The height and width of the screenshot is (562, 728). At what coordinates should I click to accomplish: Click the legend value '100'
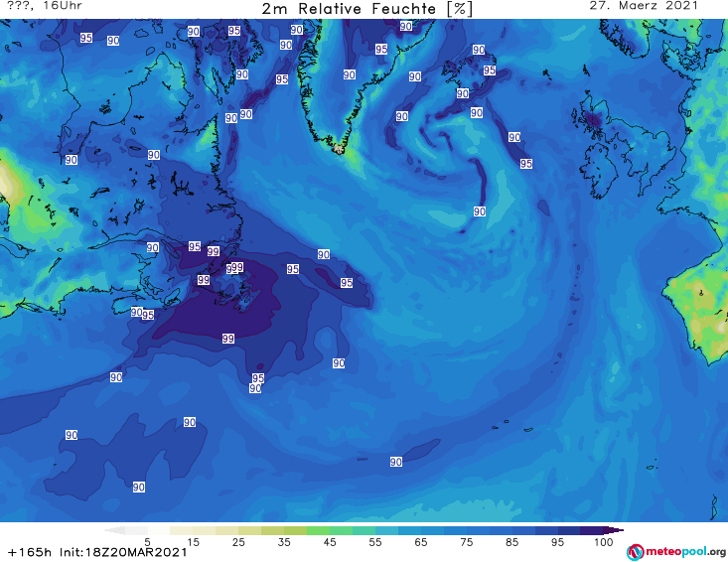coord(603,541)
